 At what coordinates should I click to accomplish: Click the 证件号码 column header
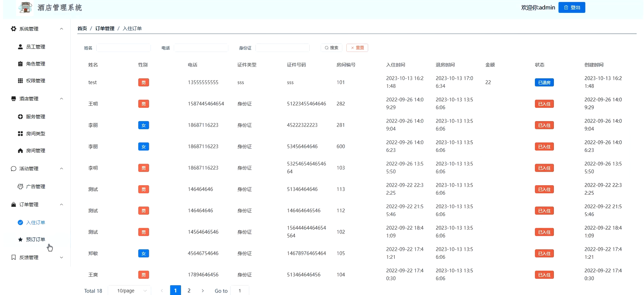click(x=296, y=65)
